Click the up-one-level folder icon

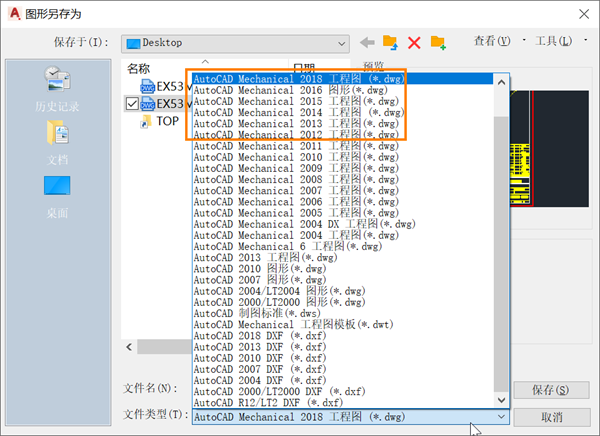pyautogui.click(x=390, y=42)
